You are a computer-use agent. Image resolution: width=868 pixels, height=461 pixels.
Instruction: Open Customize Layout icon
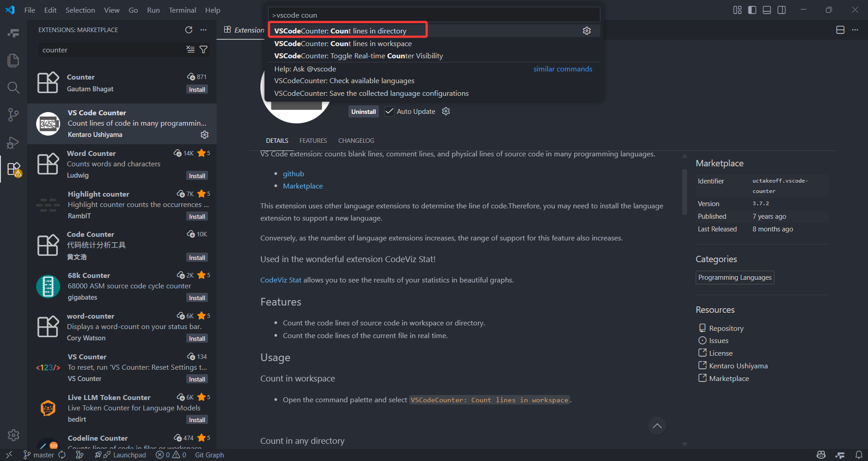coord(737,10)
